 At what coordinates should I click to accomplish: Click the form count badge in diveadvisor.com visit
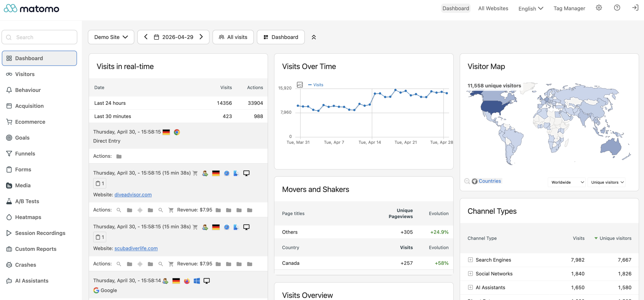(x=100, y=183)
